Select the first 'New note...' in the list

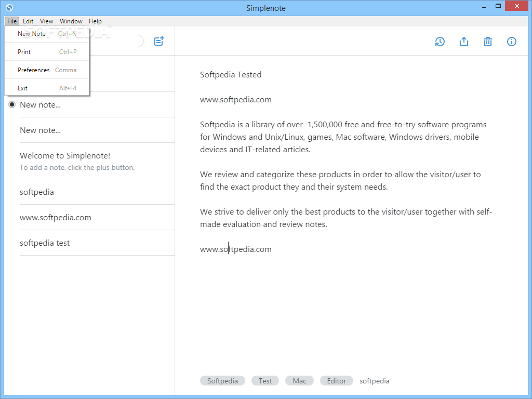[97, 105]
